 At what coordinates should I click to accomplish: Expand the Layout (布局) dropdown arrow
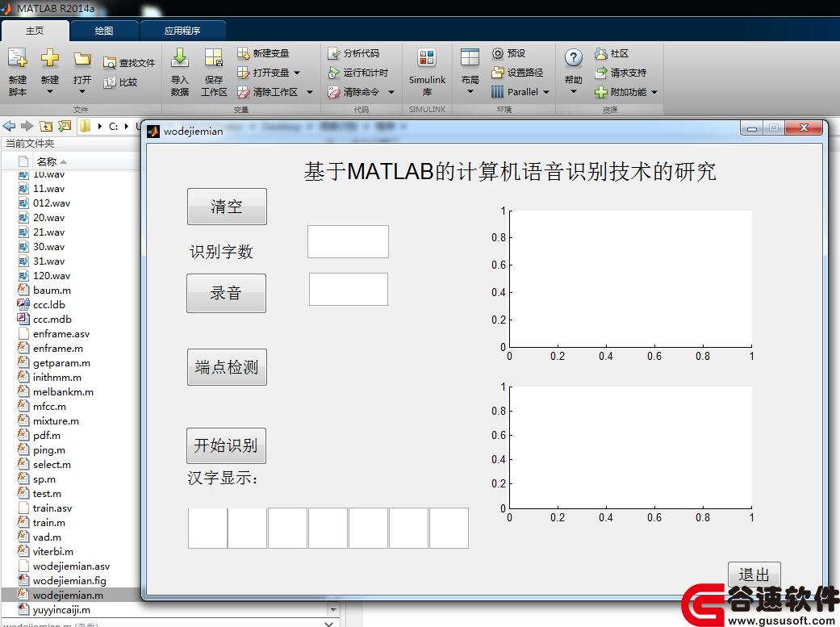[470, 92]
